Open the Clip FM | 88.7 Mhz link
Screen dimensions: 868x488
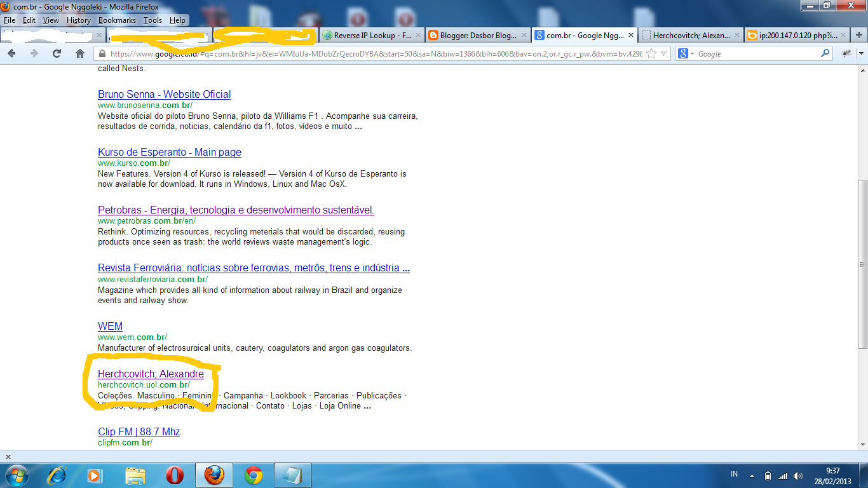pos(139,431)
